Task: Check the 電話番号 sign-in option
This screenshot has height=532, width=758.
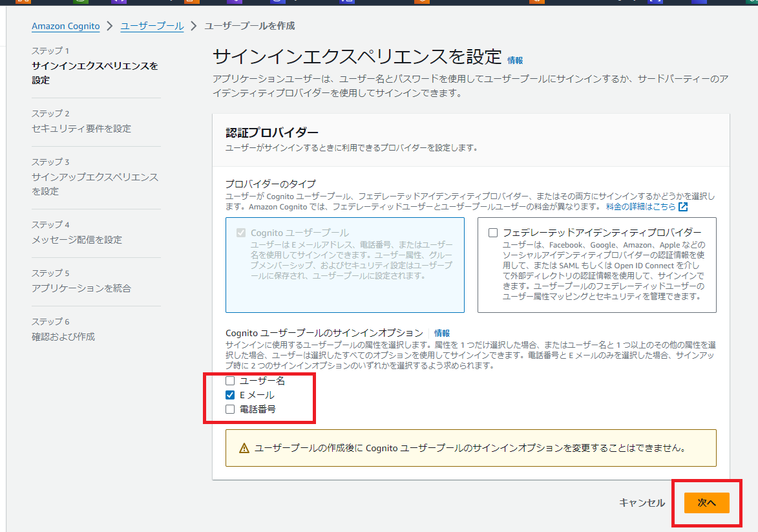Action: pos(230,409)
